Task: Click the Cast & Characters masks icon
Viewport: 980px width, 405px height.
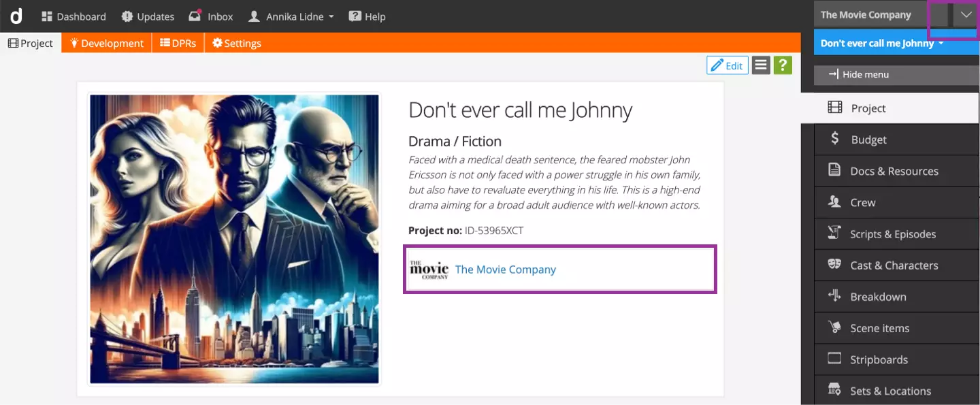Action: (834, 265)
